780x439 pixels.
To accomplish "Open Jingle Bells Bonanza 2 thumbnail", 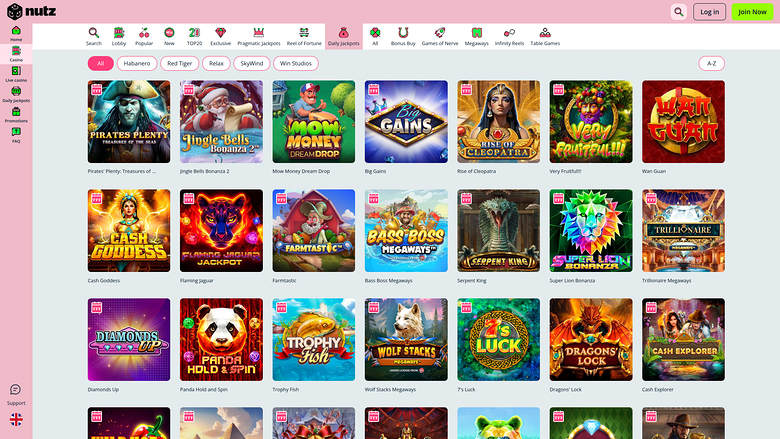I will click(x=221, y=122).
